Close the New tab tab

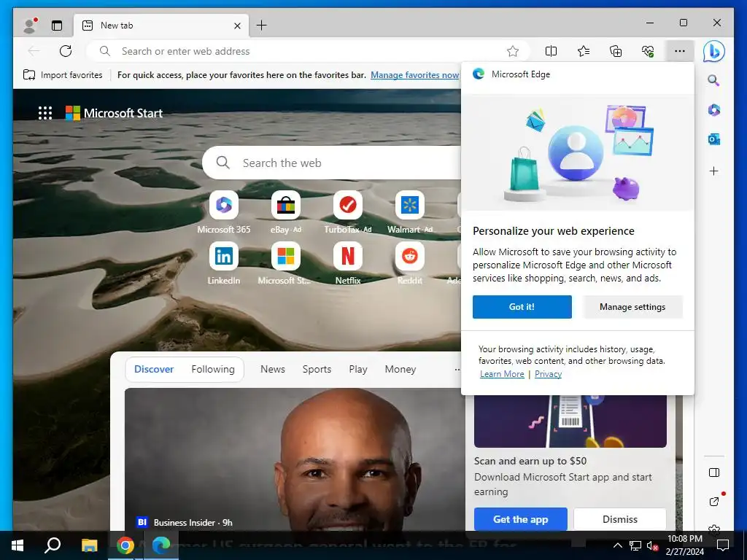coord(237,26)
